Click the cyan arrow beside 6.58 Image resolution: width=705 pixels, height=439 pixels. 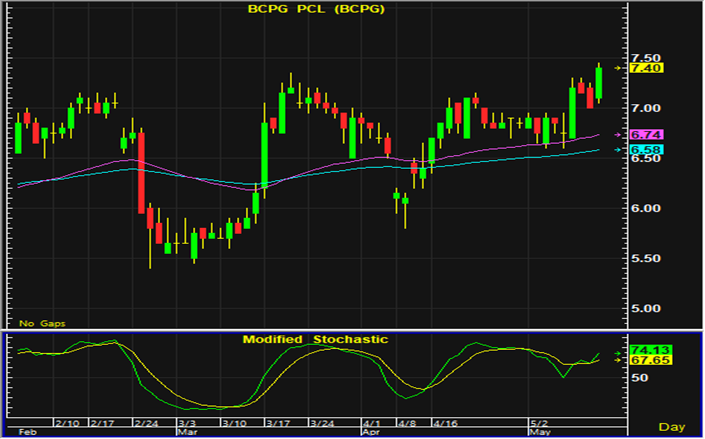(x=618, y=150)
